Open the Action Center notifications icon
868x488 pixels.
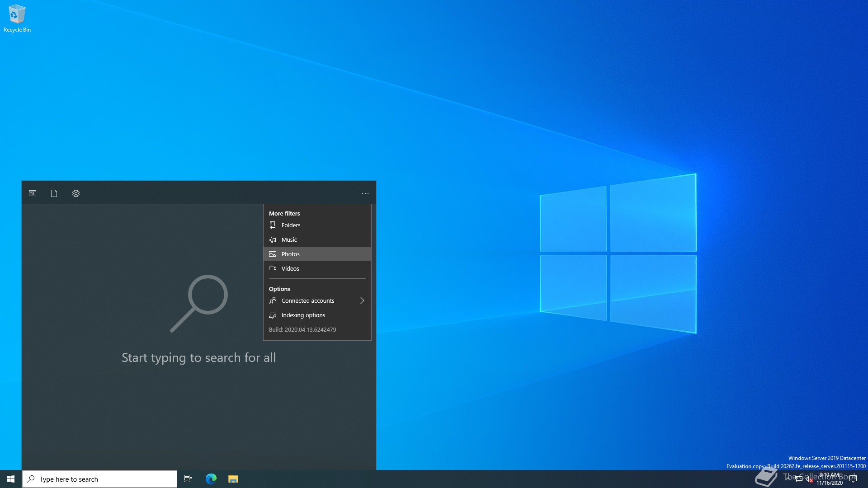coord(853,479)
